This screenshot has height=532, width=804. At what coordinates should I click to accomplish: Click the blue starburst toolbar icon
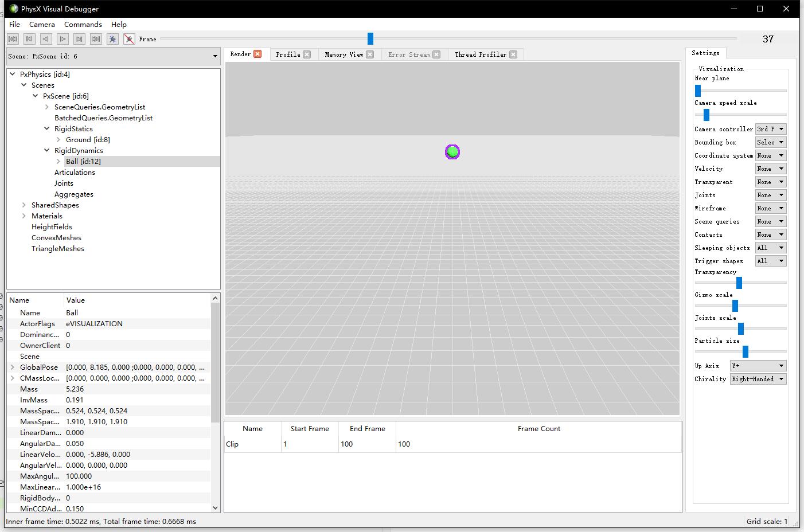coord(112,39)
